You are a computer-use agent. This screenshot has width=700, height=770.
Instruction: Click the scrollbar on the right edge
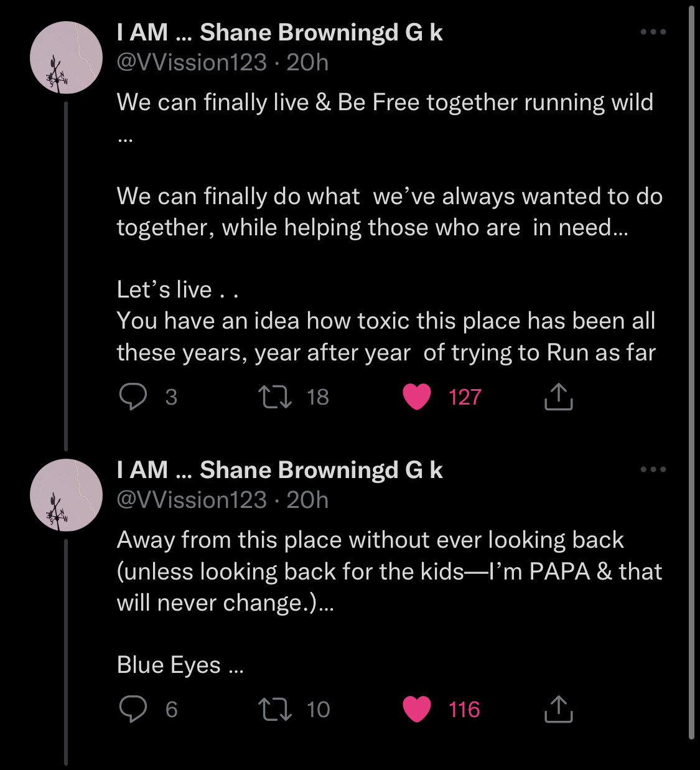click(x=691, y=373)
